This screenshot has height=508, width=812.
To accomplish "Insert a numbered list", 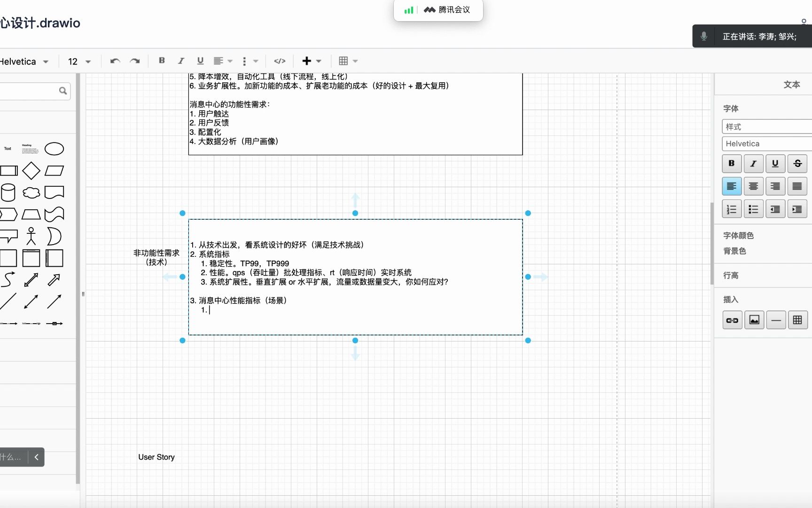I will pyautogui.click(x=732, y=209).
